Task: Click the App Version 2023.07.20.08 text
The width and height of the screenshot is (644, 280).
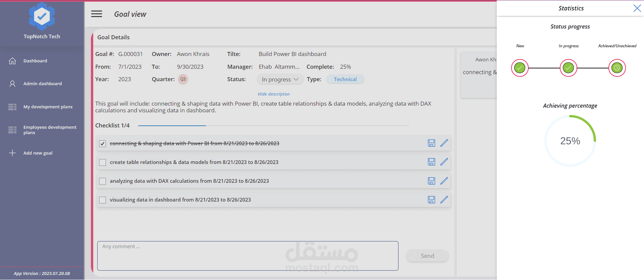Action: [42, 273]
